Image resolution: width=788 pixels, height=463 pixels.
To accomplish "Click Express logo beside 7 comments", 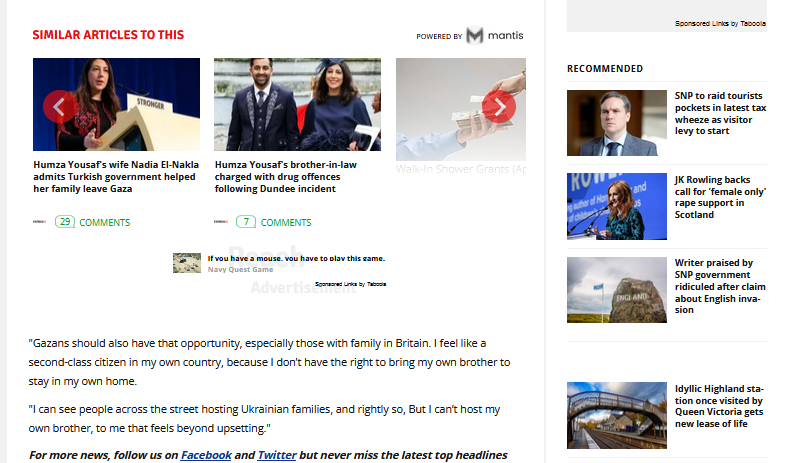I will pos(221,222).
